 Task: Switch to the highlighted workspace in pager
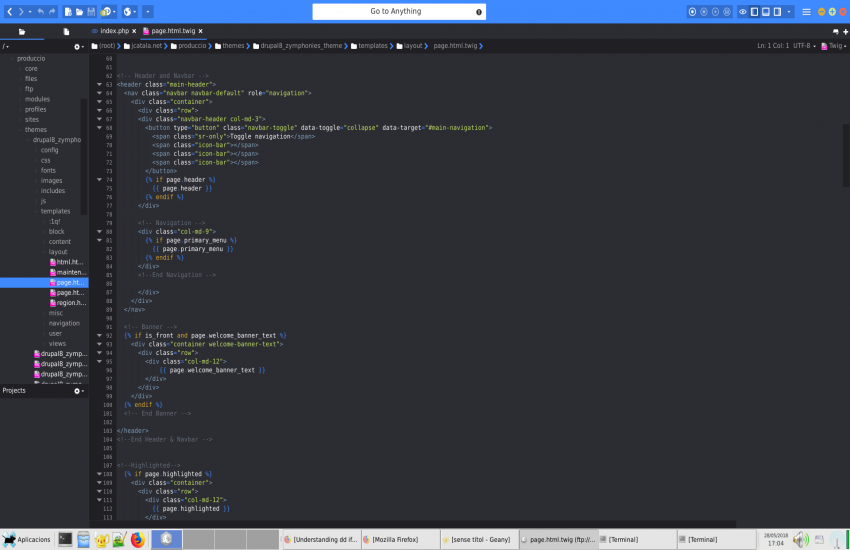[x=166, y=539]
